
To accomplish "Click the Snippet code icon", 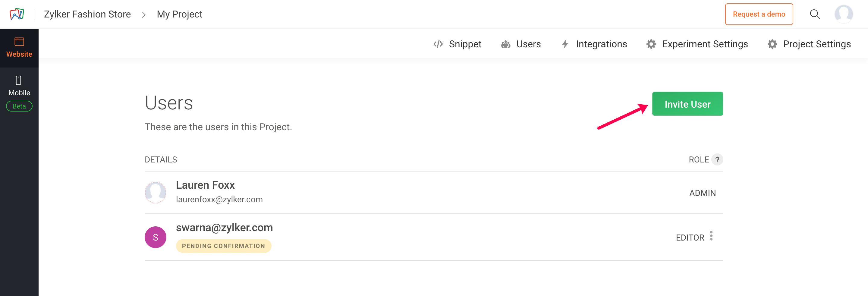I will click(x=438, y=44).
